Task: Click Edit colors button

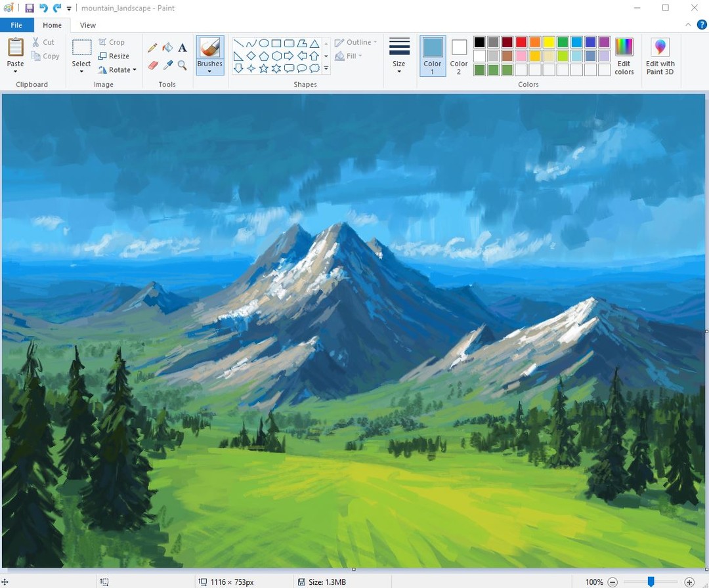Action: [624, 56]
